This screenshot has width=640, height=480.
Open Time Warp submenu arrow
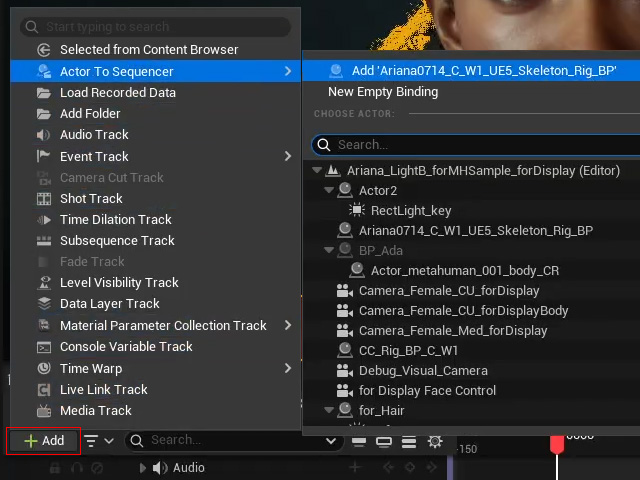click(x=288, y=368)
